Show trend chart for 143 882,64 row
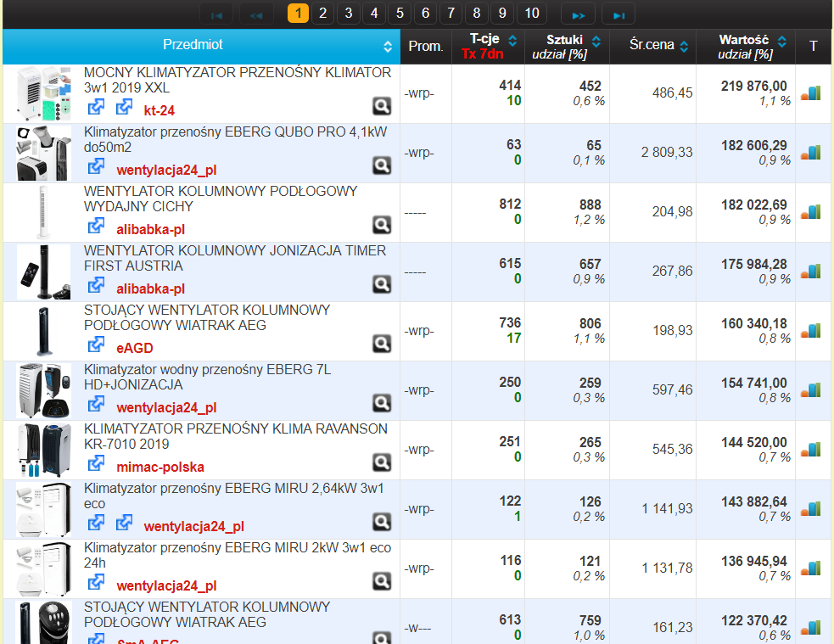 tap(810, 509)
